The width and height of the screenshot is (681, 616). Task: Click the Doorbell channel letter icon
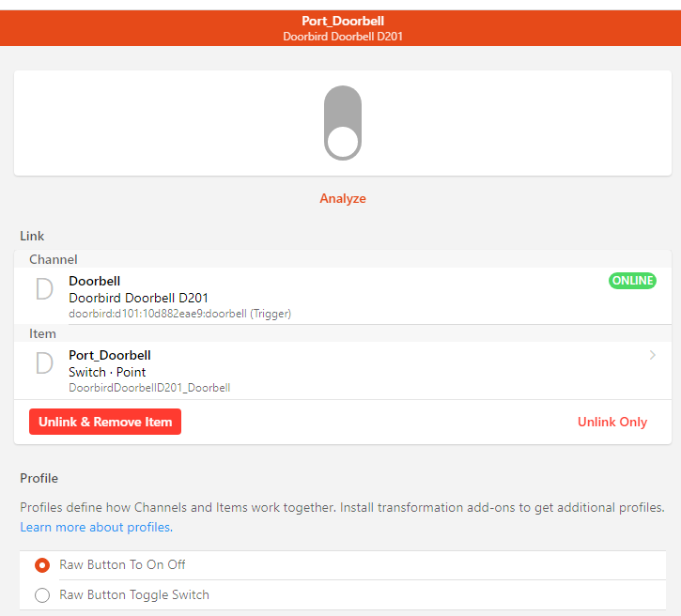coord(44,289)
